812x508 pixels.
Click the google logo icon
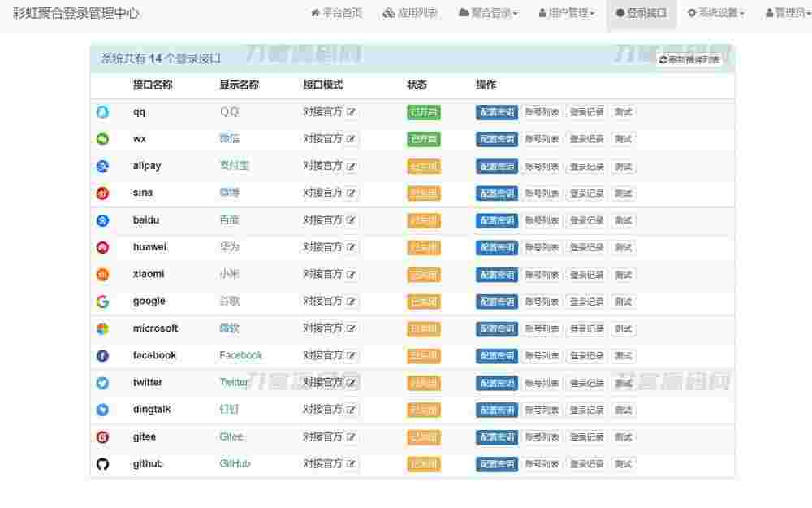click(x=102, y=302)
